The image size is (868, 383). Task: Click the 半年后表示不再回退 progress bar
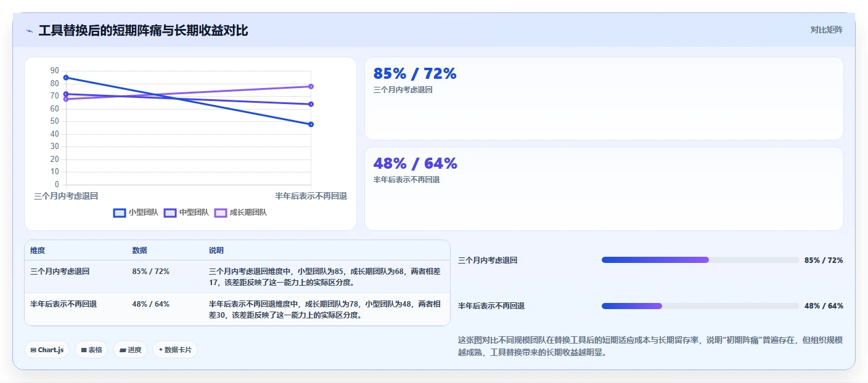pos(700,306)
